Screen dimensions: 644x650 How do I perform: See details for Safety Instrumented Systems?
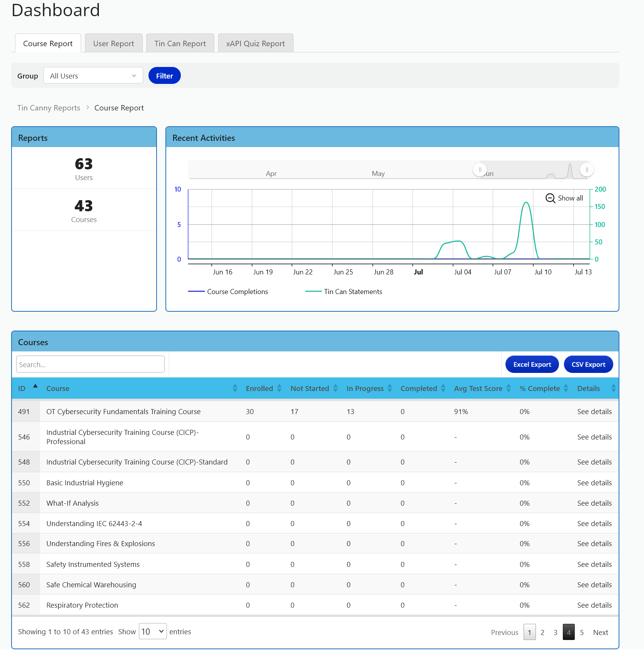[594, 564]
